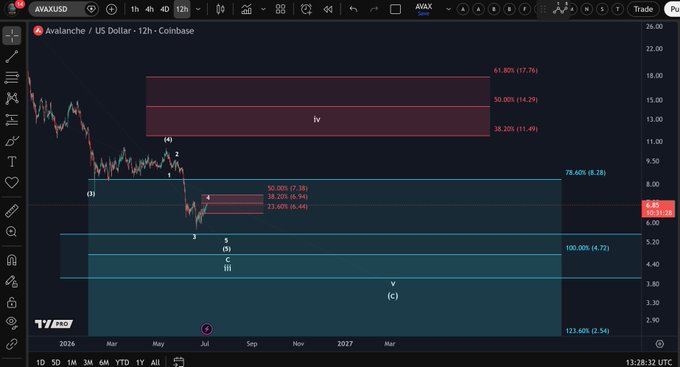Viewport: 680px width, 367px height.
Task: Click the Avalanche / US Dollar chart title
Action: coord(120,31)
